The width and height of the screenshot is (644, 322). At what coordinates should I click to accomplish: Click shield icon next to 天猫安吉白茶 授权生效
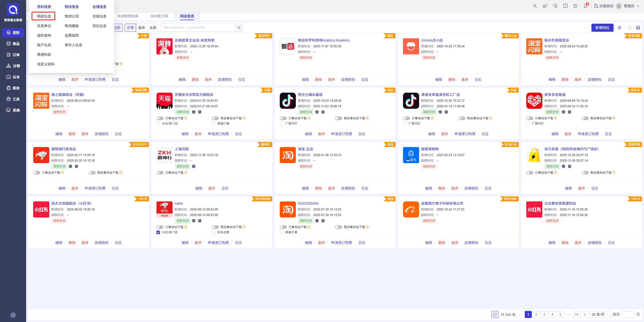pyautogui.click(x=194, y=112)
